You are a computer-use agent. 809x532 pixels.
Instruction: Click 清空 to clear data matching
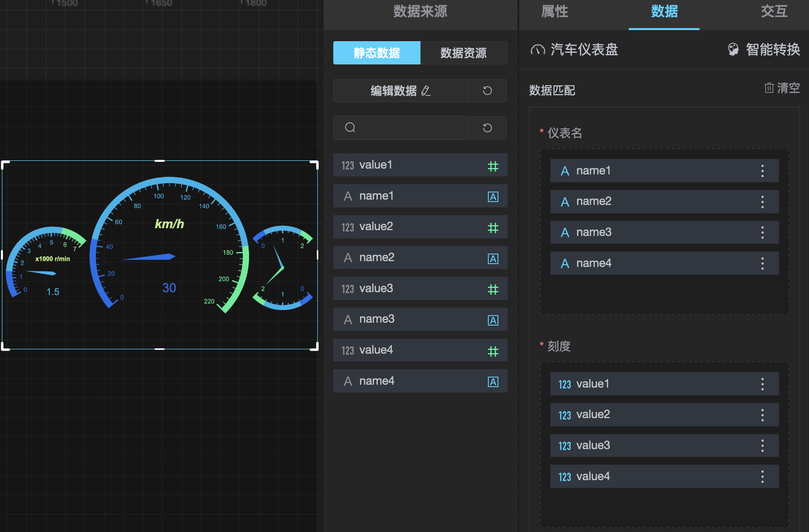point(782,88)
